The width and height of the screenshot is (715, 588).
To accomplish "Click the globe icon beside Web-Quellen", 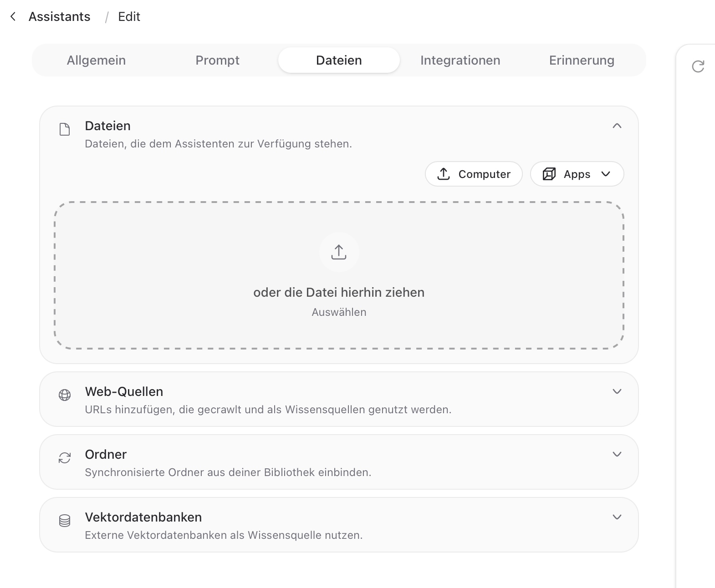I will click(x=65, y=395).
